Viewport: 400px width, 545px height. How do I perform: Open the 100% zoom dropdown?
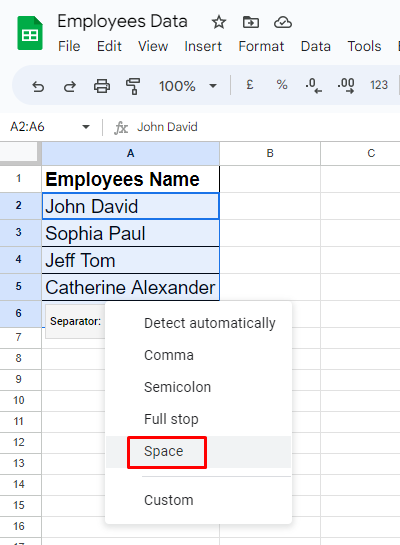(x=188, y=86)
